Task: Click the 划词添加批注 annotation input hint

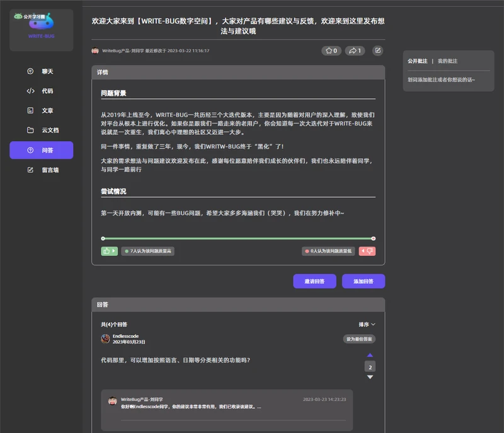Action: 441,79
